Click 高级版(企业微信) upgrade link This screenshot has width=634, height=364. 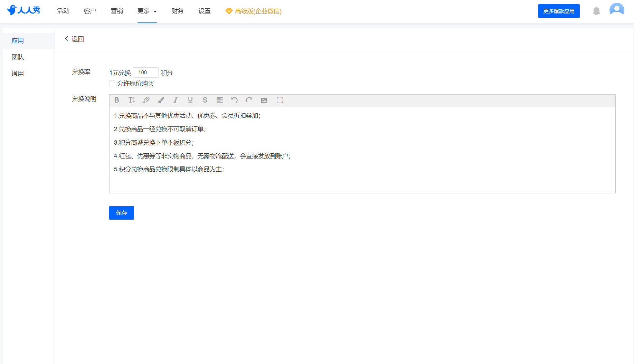(x=253, y=11)
